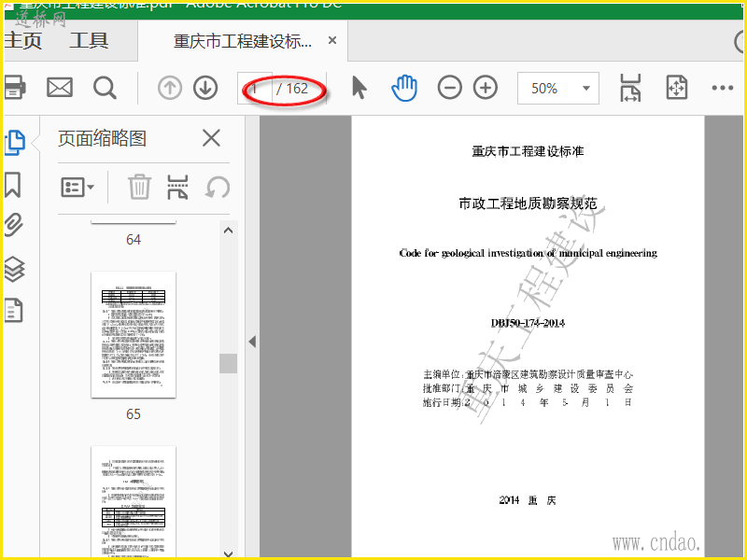
Task: Click the fit width scrolling icon in the toolbar
Action: (630, 88)
